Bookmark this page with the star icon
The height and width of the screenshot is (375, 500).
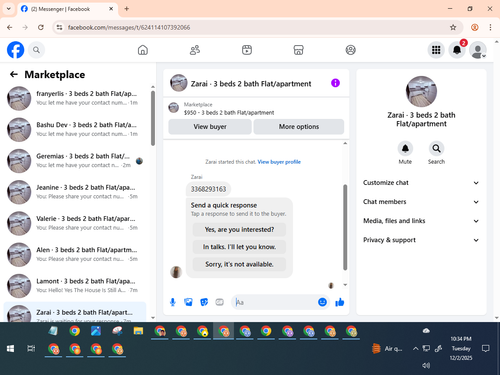pos(453,27)
